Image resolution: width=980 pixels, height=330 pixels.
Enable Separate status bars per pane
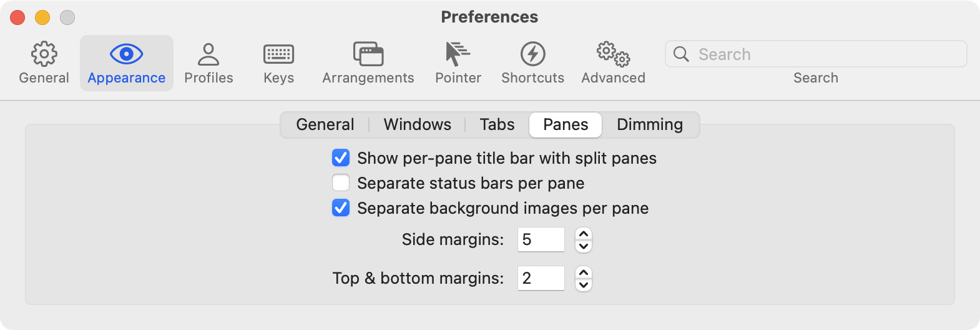pyautogui.click(x=341, y=182)
